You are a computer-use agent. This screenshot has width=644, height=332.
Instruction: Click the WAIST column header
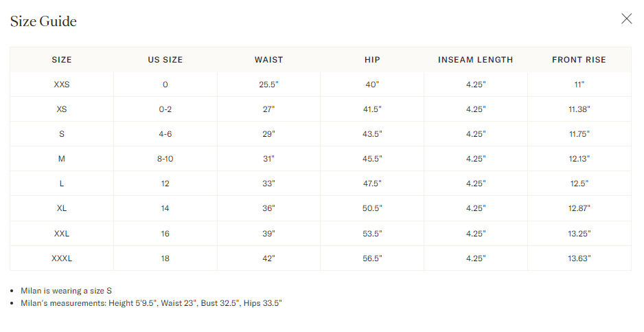pyautogui.click(x=268, y=60)
